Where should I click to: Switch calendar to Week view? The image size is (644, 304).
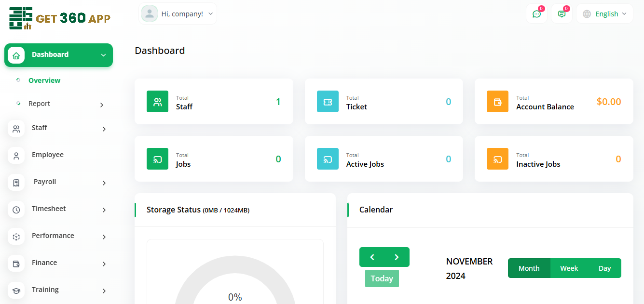point(569,268)
